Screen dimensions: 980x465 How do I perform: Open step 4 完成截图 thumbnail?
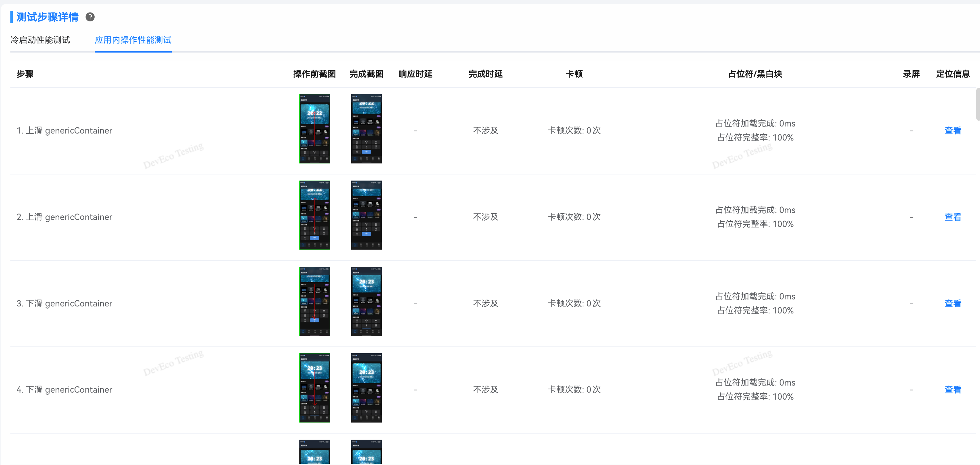pyautogui.click(x=366, y=388)
